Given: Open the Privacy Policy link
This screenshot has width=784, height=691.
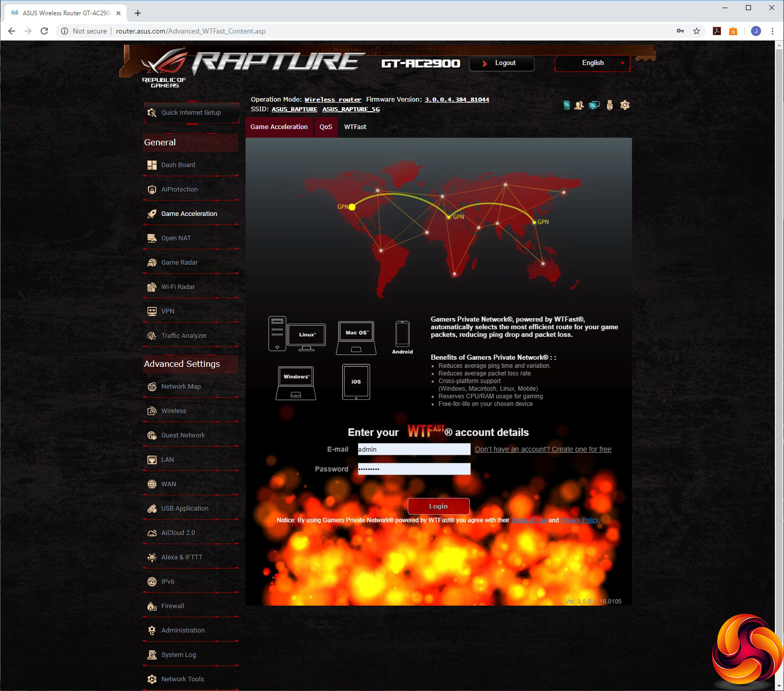Looking at the screenshot, I should [580, 520].
